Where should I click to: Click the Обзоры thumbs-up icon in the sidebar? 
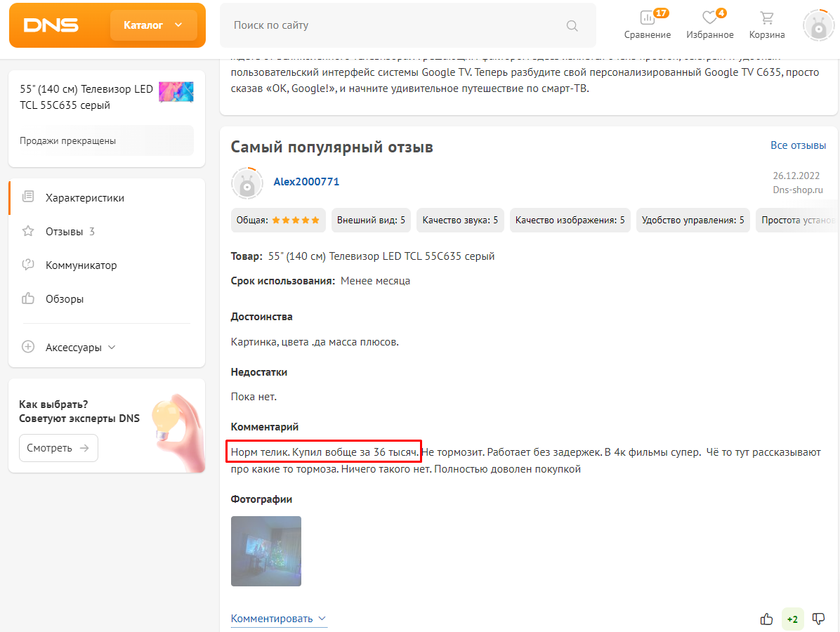[x=28, y=298]
